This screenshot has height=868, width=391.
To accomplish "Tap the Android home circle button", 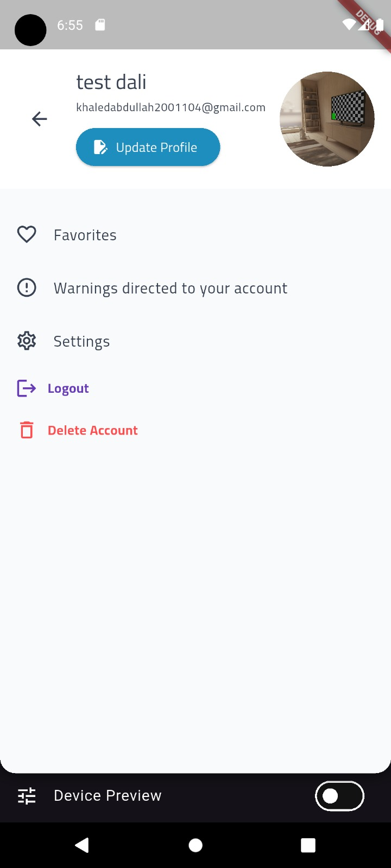I will (195, 845).
